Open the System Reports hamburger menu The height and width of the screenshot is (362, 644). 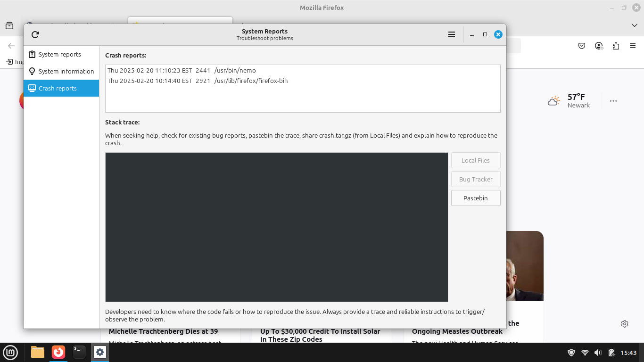451,34
